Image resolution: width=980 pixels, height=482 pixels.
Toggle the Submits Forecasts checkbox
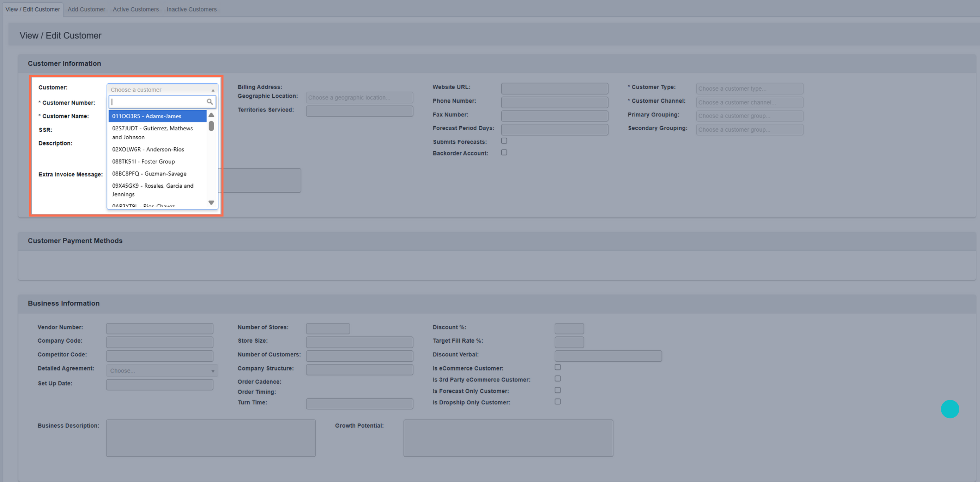tap(504, 141)
